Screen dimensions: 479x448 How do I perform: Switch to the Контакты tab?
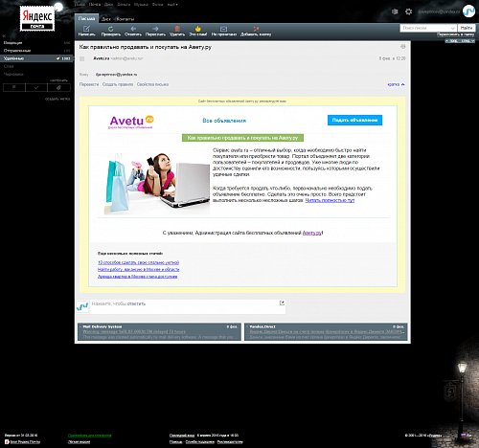click(125, 19)
